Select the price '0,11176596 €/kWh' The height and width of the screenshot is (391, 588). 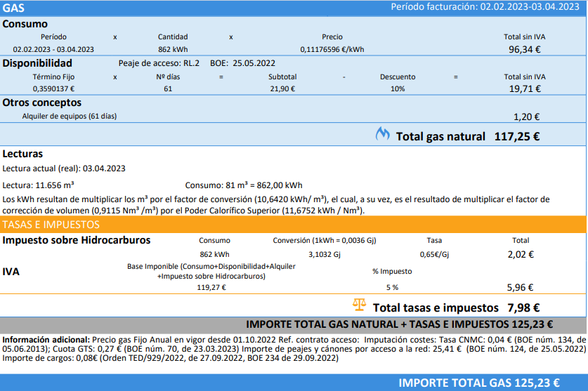(x=332, y=49)
